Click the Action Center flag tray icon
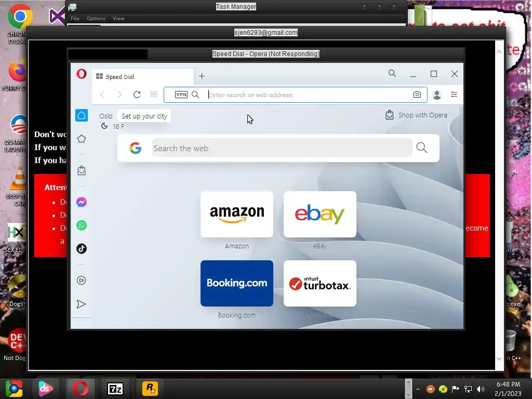Screen dimensions: 532x399 tap(455, 389)
